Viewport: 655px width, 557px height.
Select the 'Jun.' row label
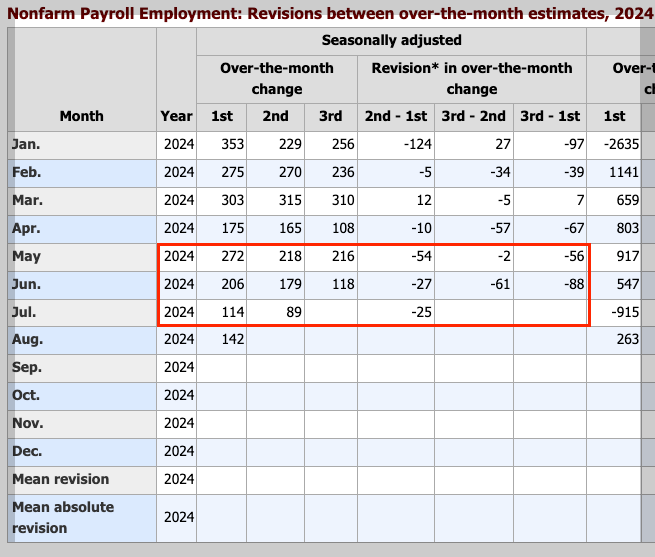point(26,284)
